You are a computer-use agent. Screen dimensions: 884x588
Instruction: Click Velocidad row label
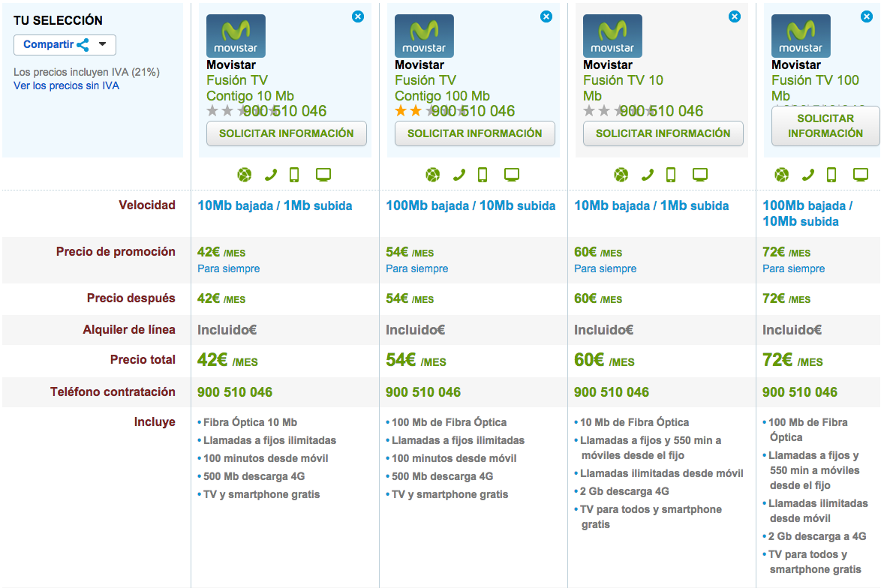pos(146,205)
